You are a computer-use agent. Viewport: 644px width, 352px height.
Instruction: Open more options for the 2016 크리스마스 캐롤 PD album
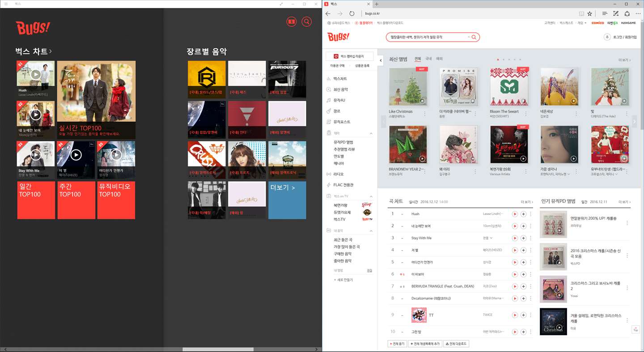coord(627,256)
